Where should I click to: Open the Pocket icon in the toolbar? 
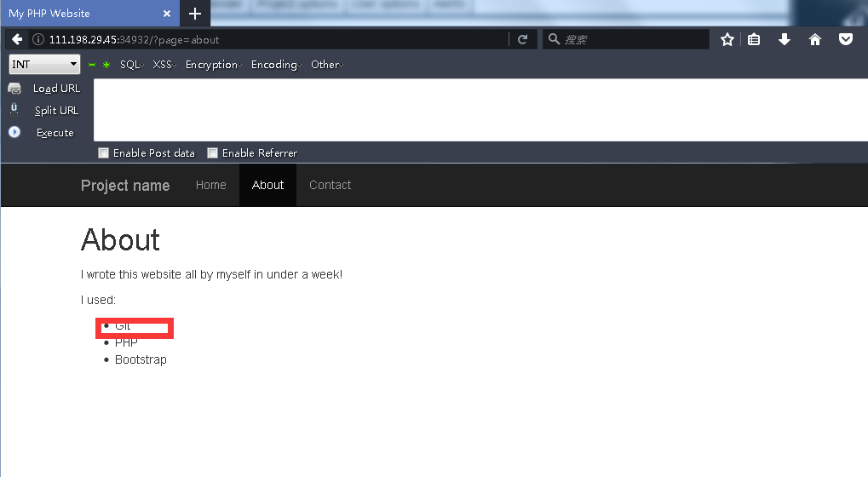845,40
